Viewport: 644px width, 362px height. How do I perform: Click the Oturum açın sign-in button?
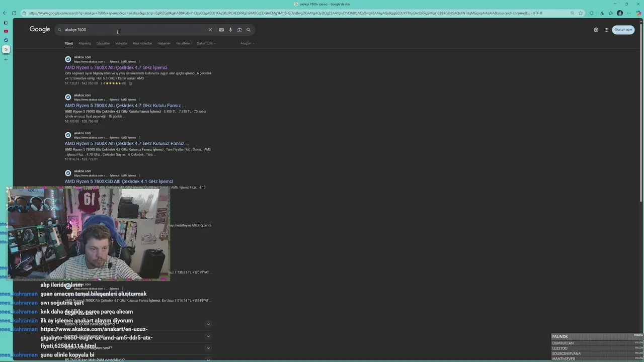point(623,30)
